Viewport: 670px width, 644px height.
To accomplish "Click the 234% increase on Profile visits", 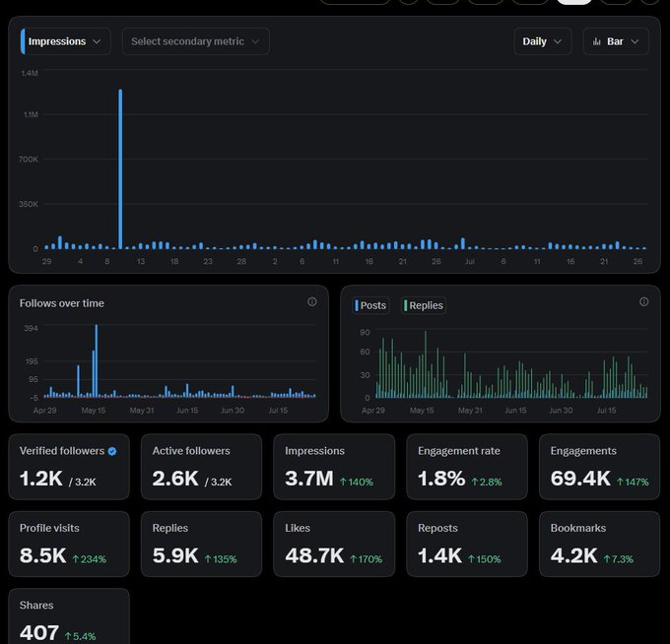I will click(x=90, y=559).
